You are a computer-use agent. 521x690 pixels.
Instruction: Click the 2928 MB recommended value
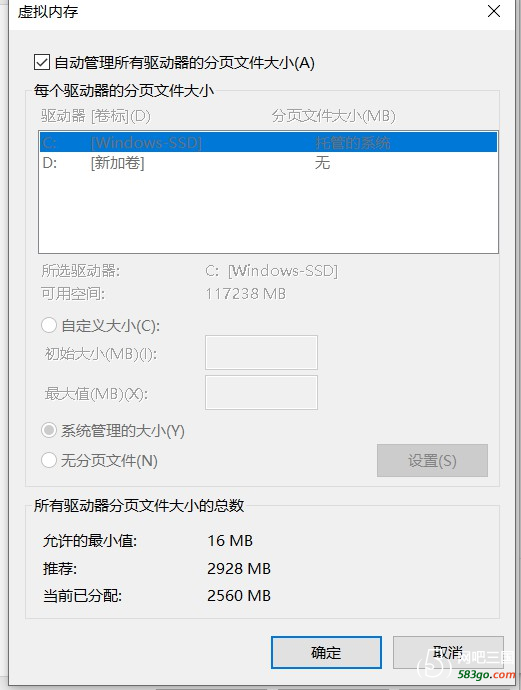pos(239,569)
